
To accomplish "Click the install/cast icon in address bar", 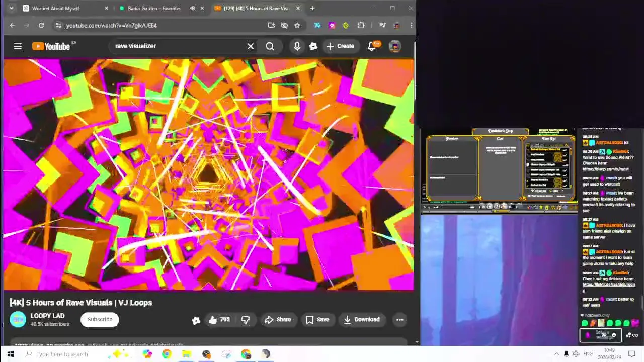I will point(271,25).
